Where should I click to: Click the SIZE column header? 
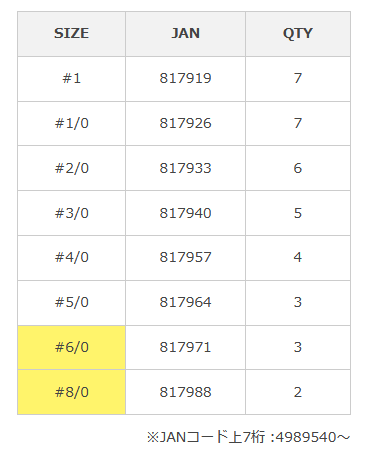point(71,34)
